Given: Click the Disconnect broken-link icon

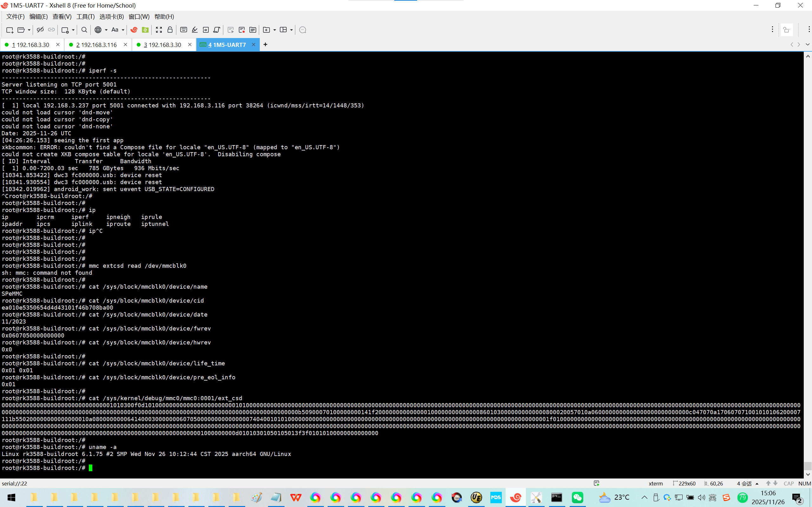Looking at the screenshot, I should tap(40, 30).
